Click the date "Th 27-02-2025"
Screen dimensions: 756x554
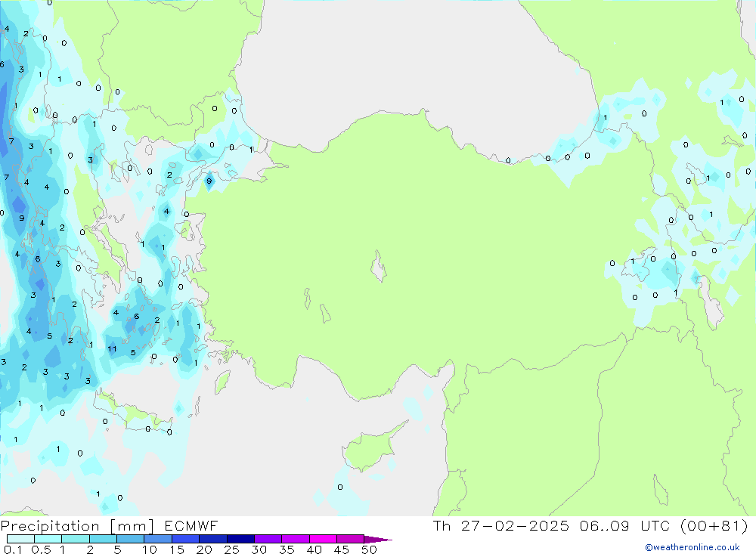coord(501,525)
